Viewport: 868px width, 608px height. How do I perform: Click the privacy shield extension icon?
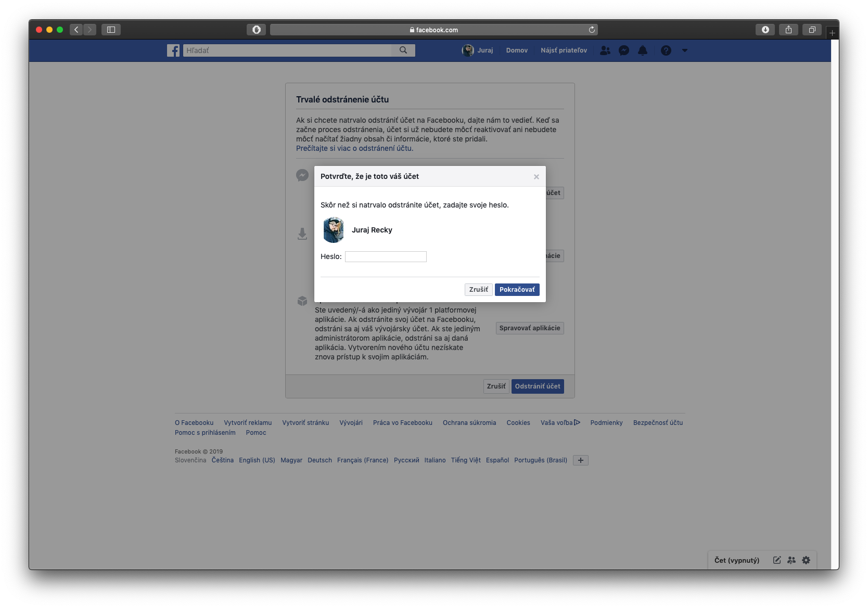(256, 30)
